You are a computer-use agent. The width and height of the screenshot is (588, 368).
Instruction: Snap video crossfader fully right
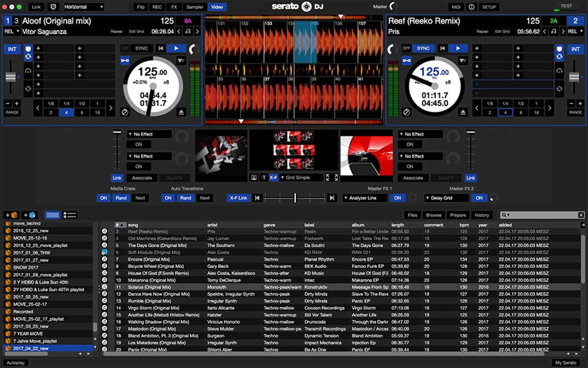[332, 198]
